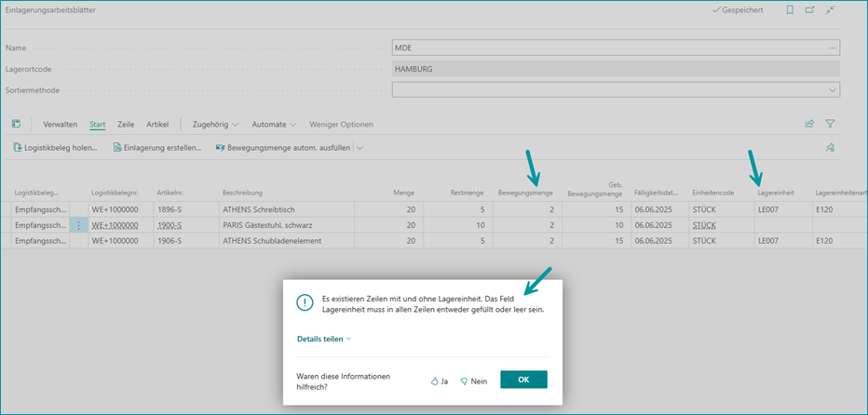The width and height of the screenshot is (868, 415).
Task: Open the filter pane funnel icon
Action: (830, 124)
